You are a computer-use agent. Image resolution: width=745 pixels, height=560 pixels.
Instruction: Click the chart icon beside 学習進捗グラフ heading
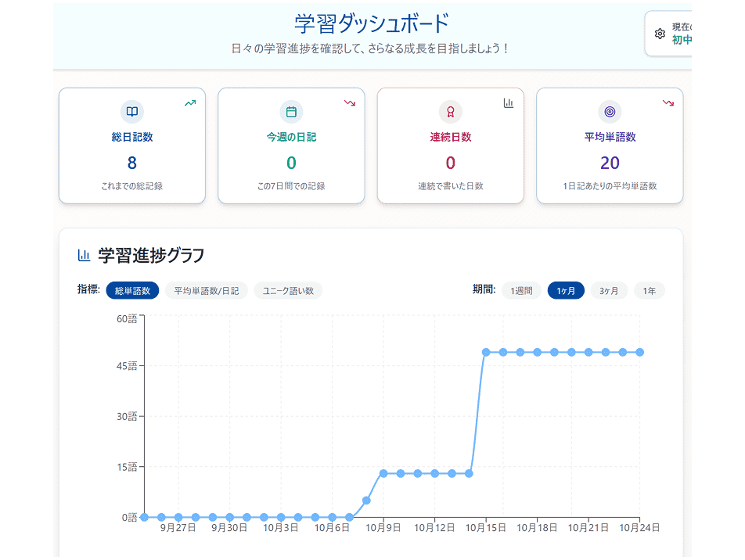pos(84,255)
